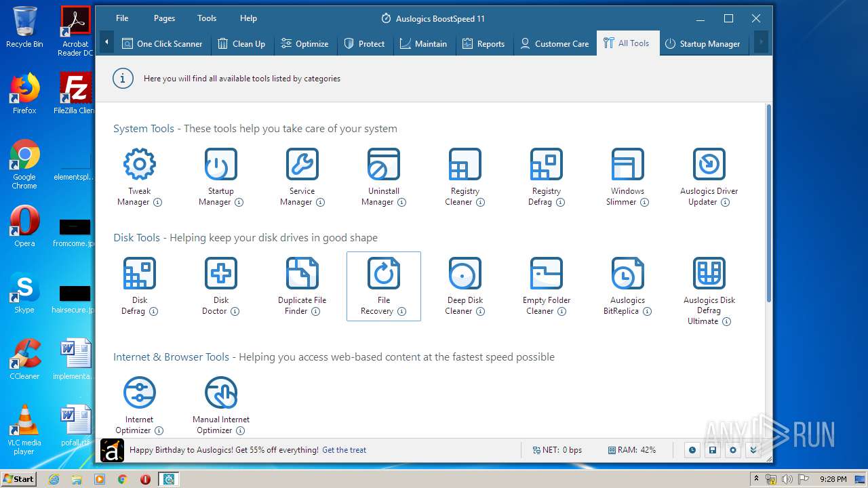The image size is (868, 488).
Task: Show info for Auslogics Driver Updater
Action: coord(725,202)
